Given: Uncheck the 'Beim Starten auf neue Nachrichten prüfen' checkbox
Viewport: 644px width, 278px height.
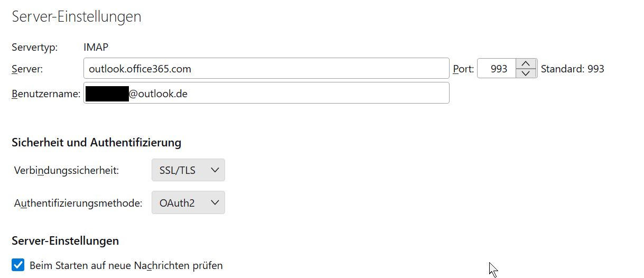Looking at the screenshot, I should click(x=18, y=265).
